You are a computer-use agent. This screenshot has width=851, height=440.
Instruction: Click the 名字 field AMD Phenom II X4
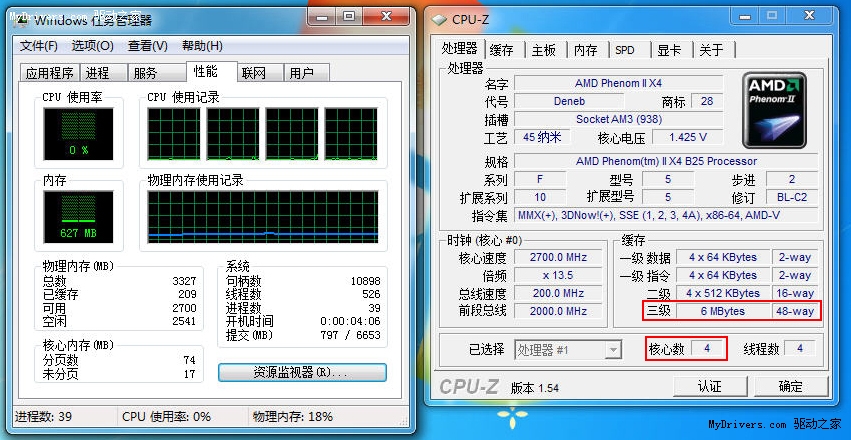pyautogui.click(x=619, y=84)
